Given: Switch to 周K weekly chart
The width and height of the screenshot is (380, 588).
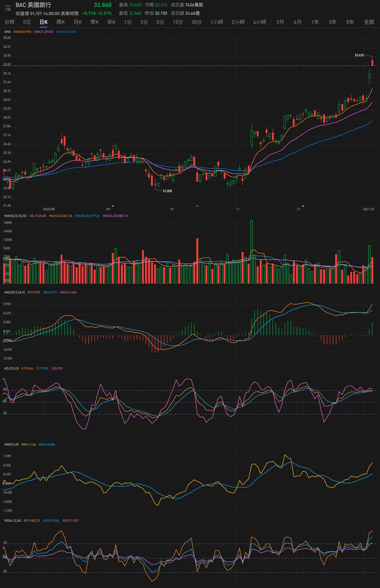Looking at the screenshot, I should click(x=61, y=22).
